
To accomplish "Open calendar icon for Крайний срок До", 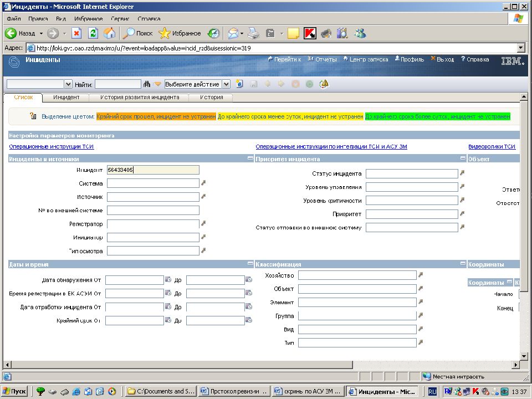I will pos(248,320).
